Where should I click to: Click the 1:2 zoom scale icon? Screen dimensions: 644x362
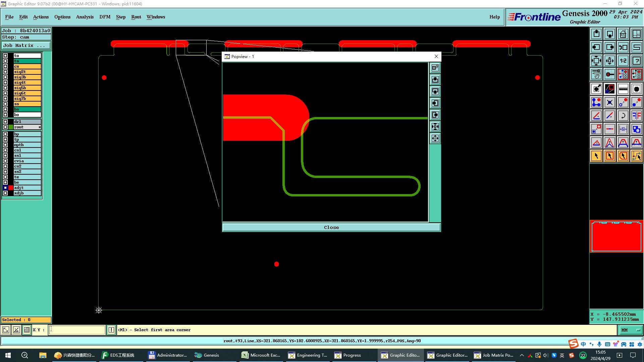tap(623, 61)
